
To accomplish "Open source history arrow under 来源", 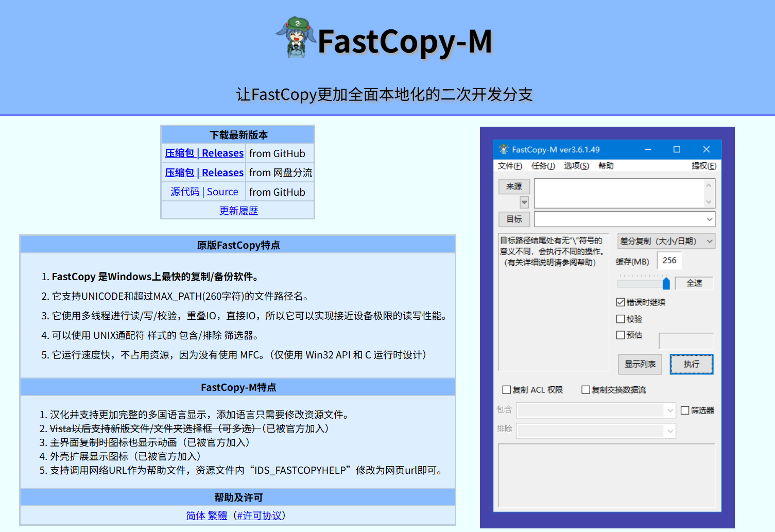I will click(524, 202).
